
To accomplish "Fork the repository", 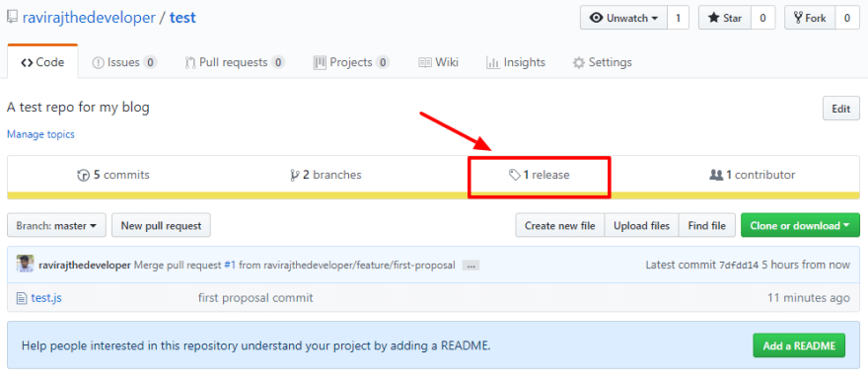I will coord(810,18).
